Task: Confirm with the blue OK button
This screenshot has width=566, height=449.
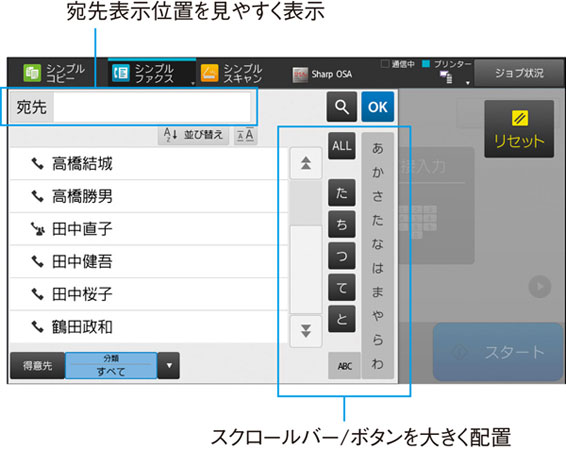Action: pyautogui.click(x=378, y=107)
